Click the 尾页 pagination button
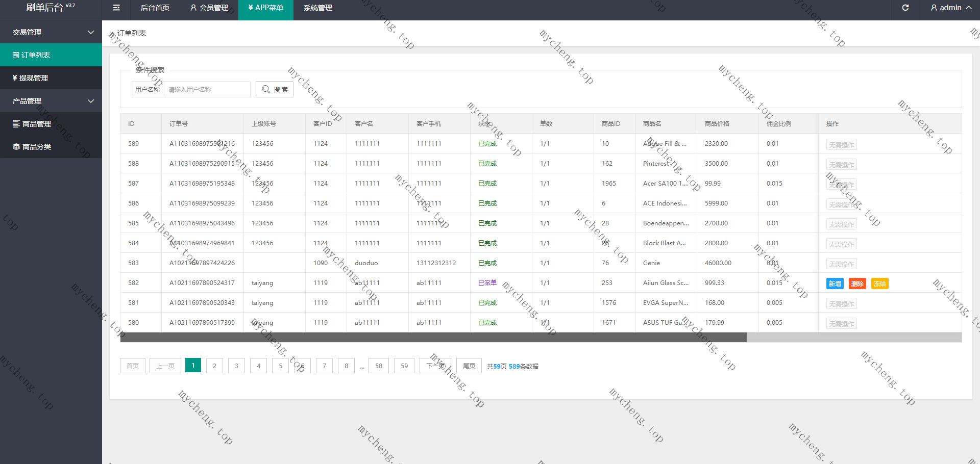Screen dimensions: 980x464 [x=469, y=366]
